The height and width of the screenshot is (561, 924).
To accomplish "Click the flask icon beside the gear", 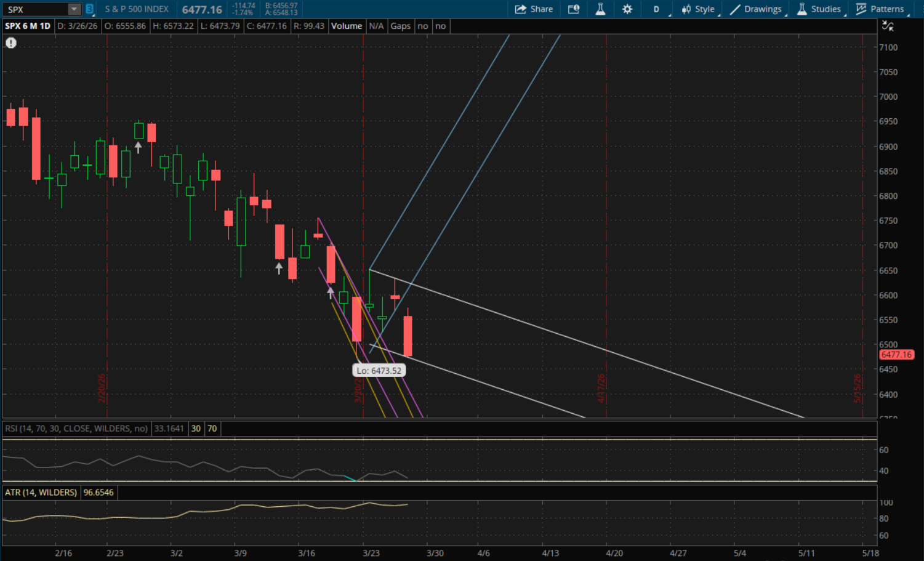I will coord(600,9).
